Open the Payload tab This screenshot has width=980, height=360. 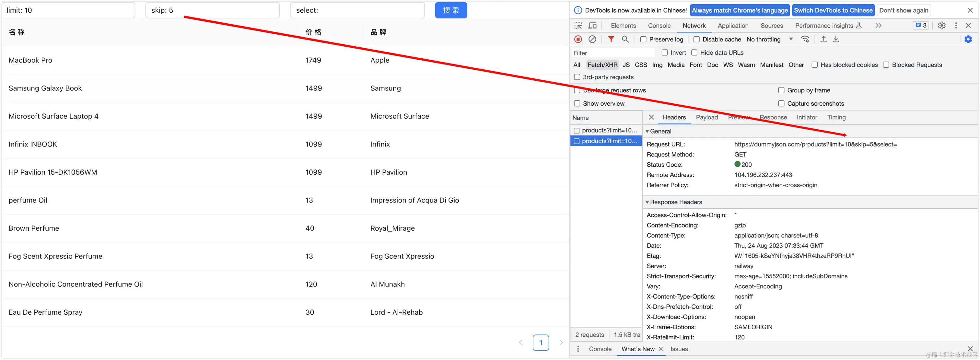click(707, 117)
